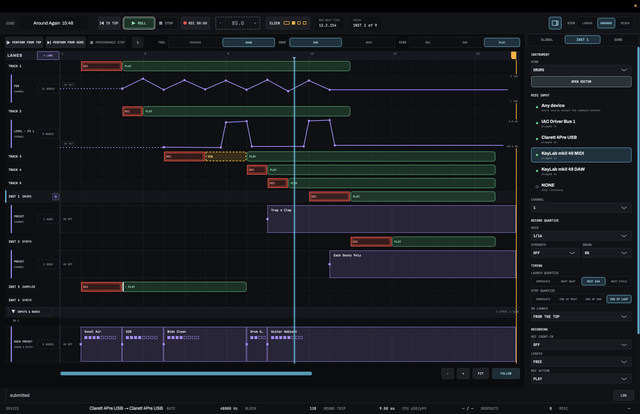Zoom in timeline with plus button
Image resolution: width=640 pixels, height=414 pixels.
tap(463, 374)
